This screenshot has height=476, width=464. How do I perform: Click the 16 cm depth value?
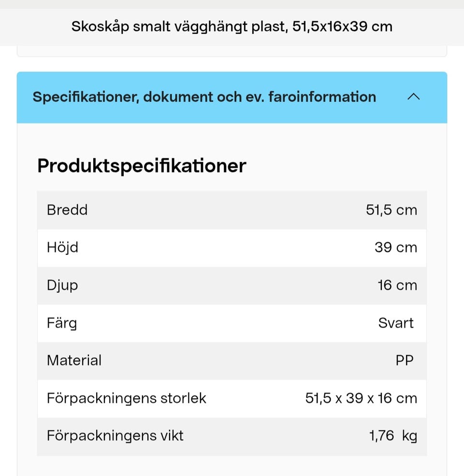point(397,285)
